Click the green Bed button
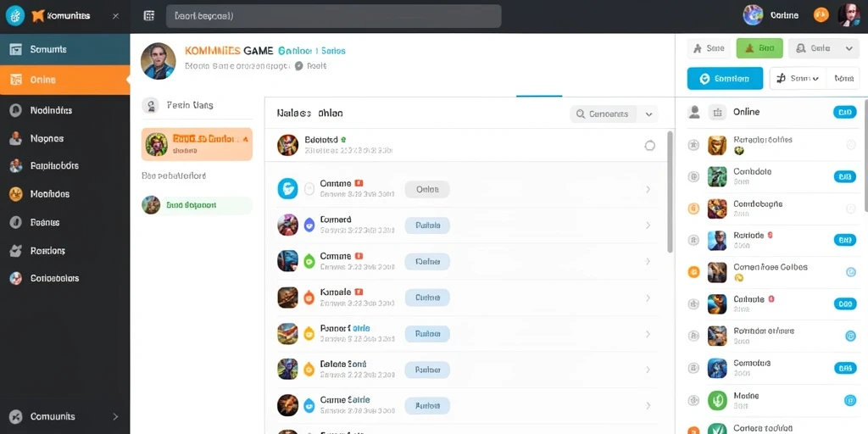This screenshot has height=434, width=868. (759, 48)
